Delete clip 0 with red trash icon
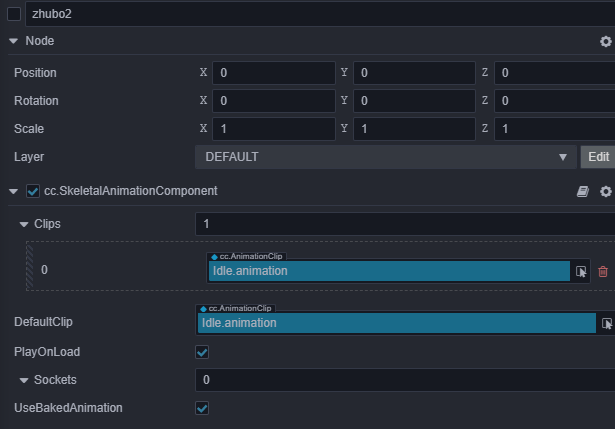 coord(603,271)
